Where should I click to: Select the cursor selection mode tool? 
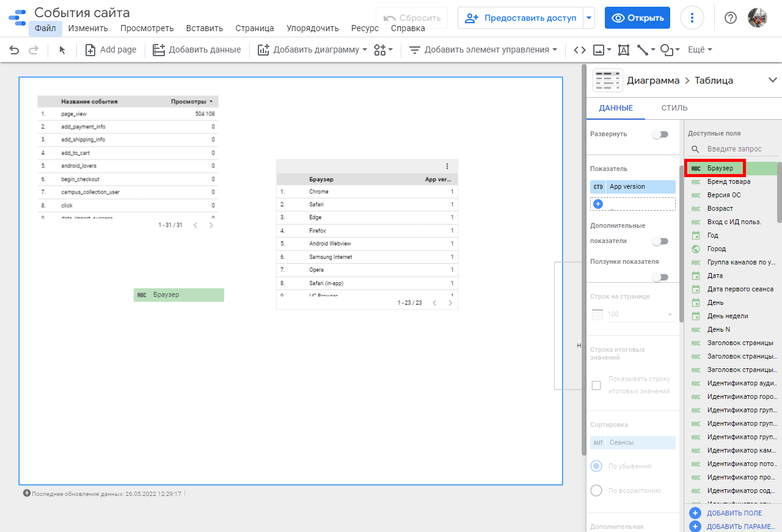click(62, 50)
